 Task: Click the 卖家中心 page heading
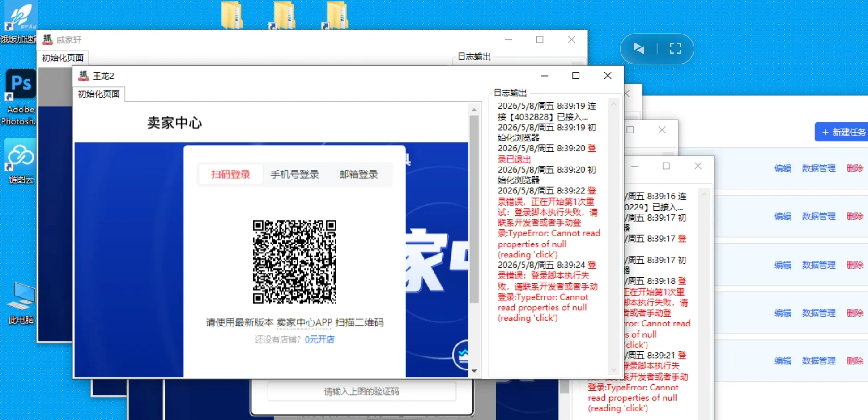coord(174,123)
